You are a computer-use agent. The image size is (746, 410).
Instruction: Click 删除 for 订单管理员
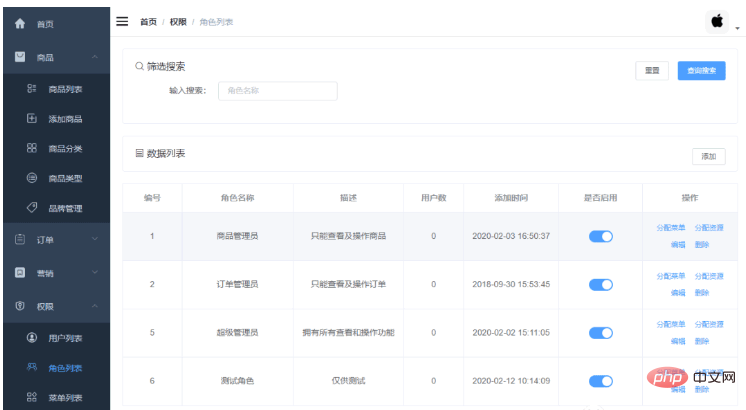702,293
